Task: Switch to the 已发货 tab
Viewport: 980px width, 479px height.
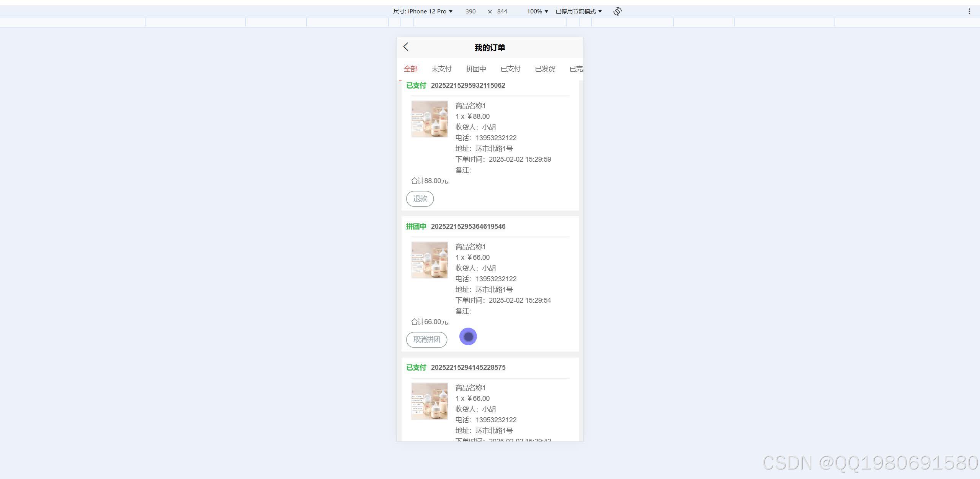Action: pos(545,69)
